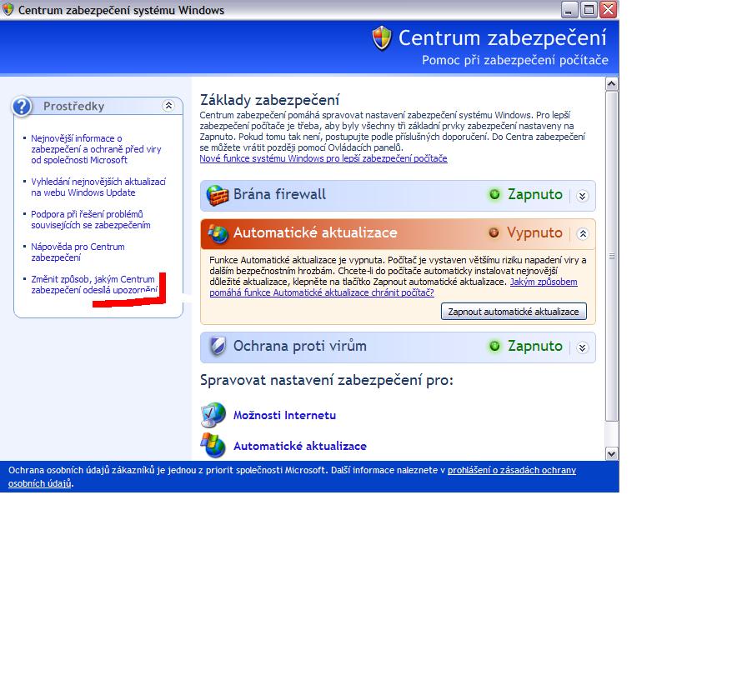Minimize the Centrum zabezpečení window
The height and width of the screenshot is (700, 747).
569,9
